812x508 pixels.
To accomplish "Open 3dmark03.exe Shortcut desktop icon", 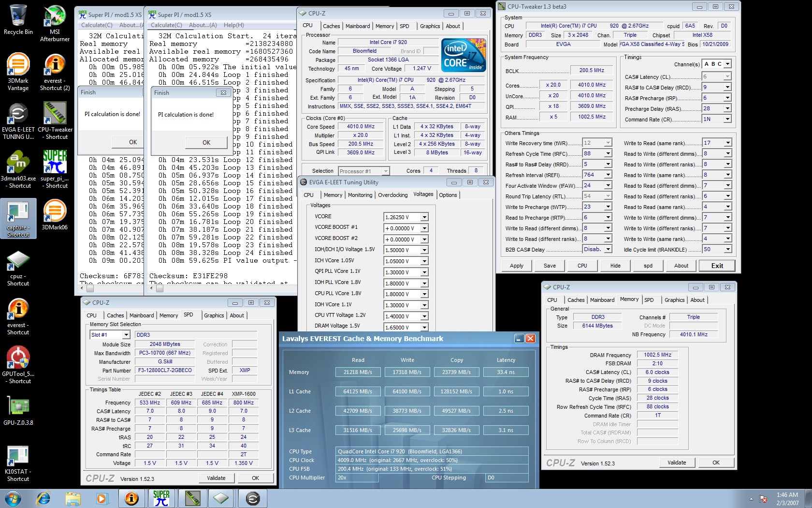I will (18, 169).
